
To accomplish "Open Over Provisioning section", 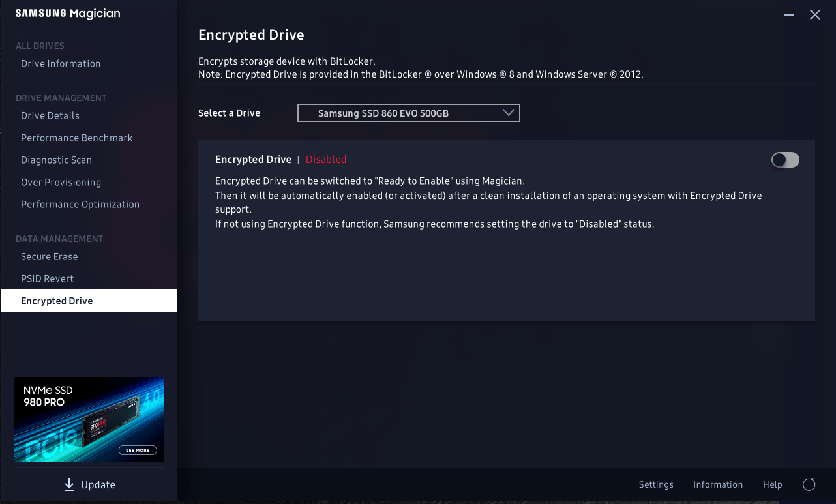I will pyautogui.click(x=61, y=182).
